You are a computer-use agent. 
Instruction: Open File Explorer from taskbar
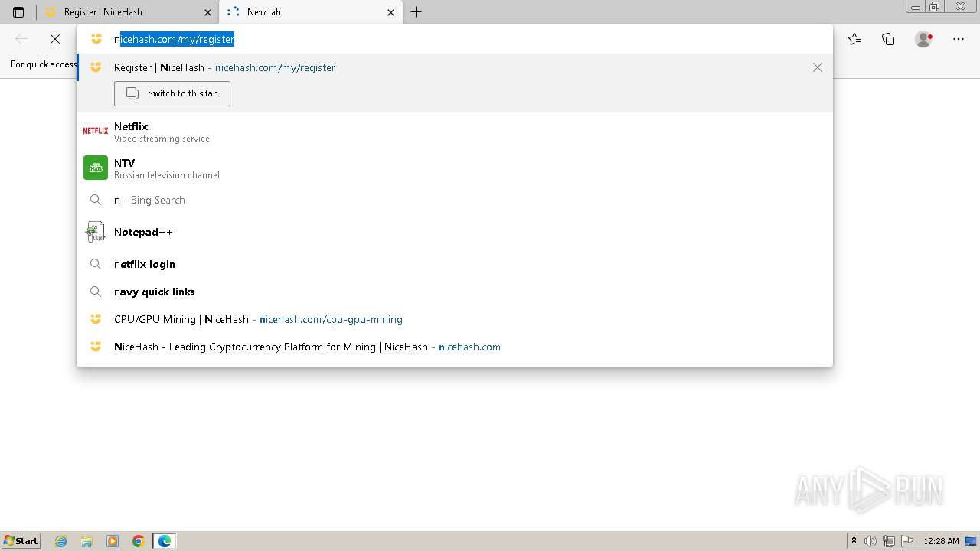[x=87, y=541]
